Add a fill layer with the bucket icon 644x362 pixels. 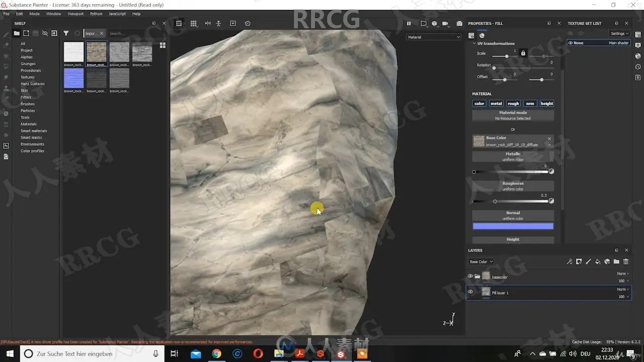[598, 261]
